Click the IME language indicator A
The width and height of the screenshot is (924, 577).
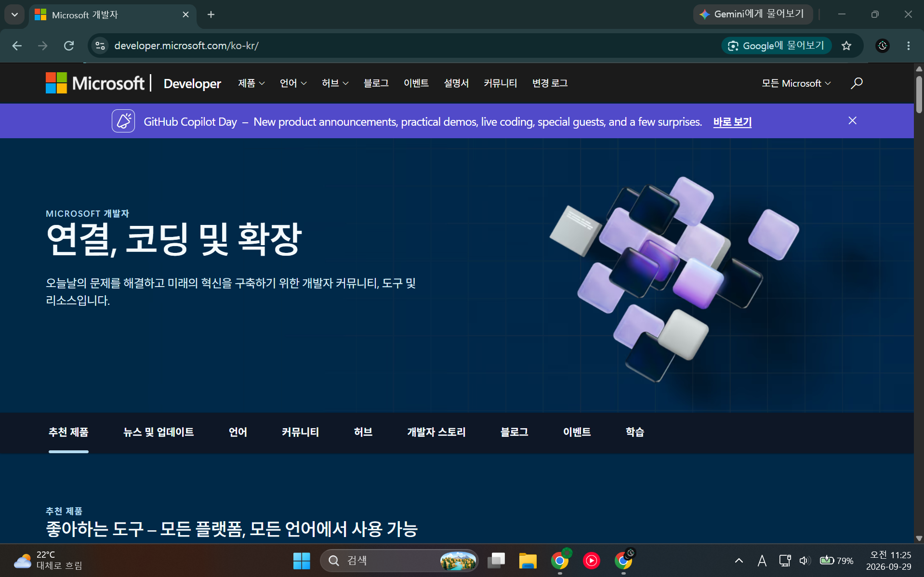coord(762,561)
